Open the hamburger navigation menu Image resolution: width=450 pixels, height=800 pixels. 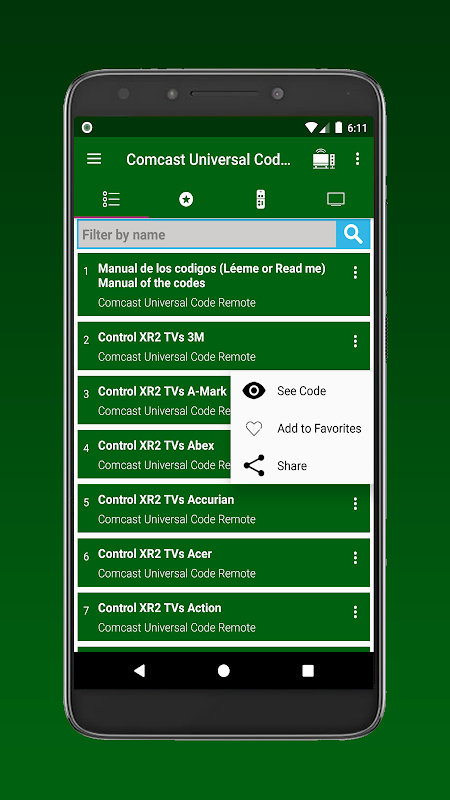coord(94,159)
